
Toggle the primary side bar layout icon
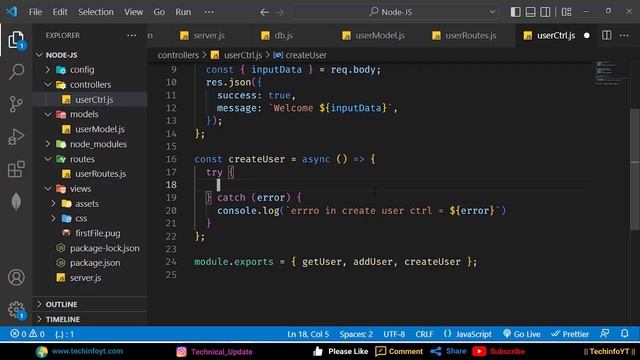pos(516,12)
